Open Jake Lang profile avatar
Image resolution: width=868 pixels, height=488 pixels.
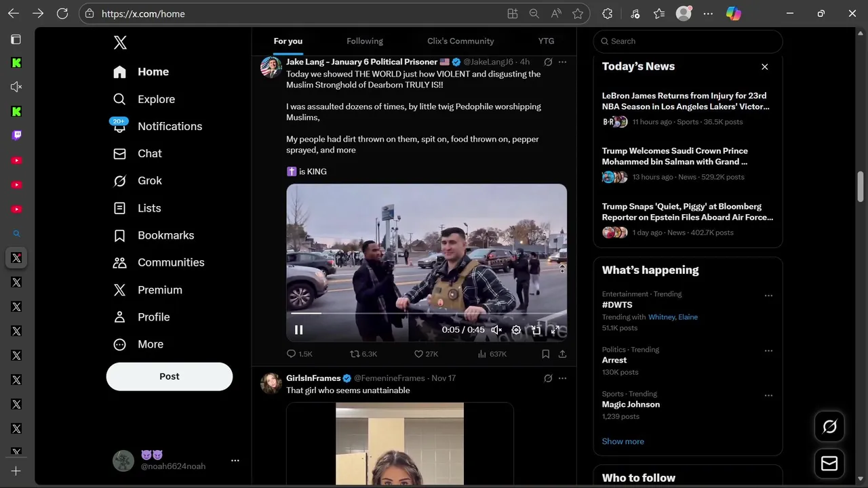click(x=271, y=67)
